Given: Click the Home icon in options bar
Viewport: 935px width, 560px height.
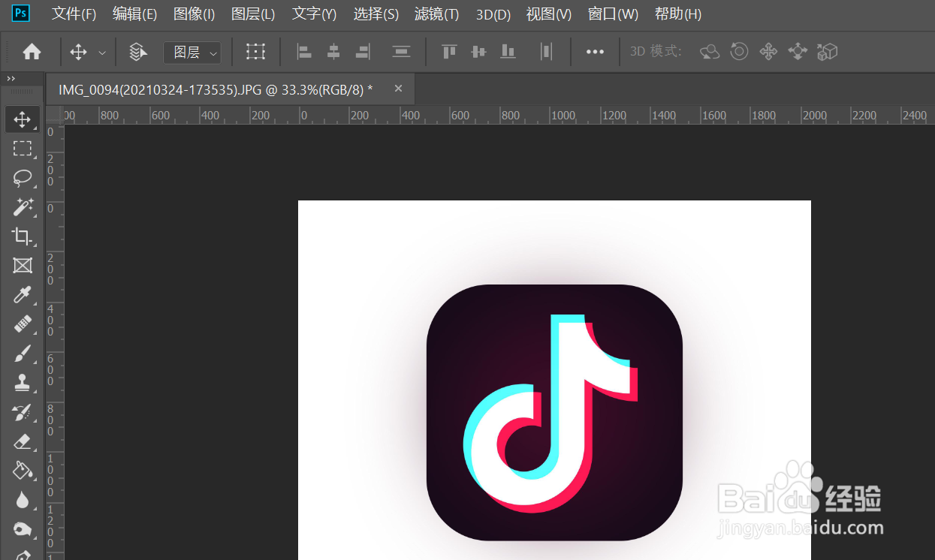Looking at the screenshot, I should point(32,52).
